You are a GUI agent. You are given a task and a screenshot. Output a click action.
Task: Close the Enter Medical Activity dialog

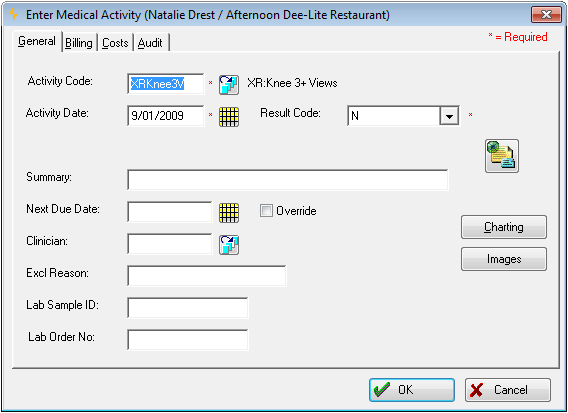pos(546,14)
